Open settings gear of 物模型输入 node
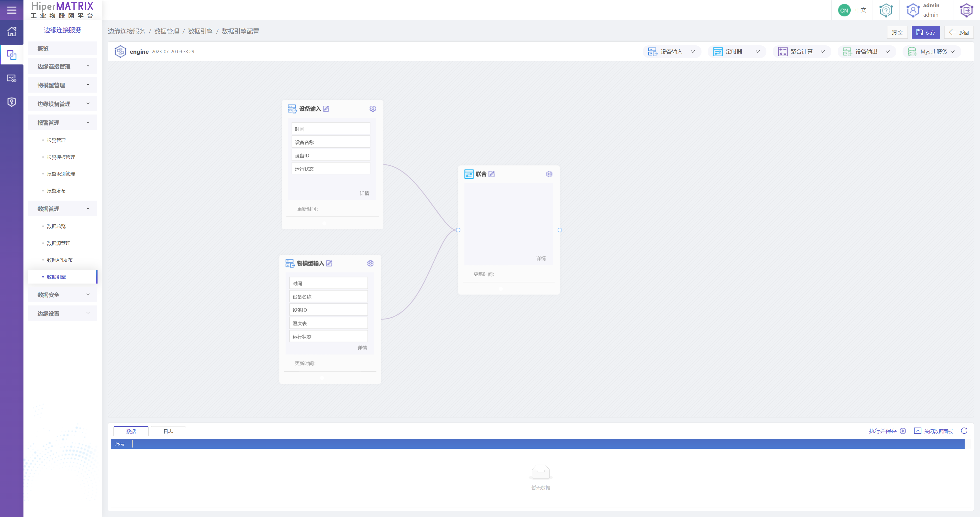Viewport: 980px width, 517px height. point(370,263)
